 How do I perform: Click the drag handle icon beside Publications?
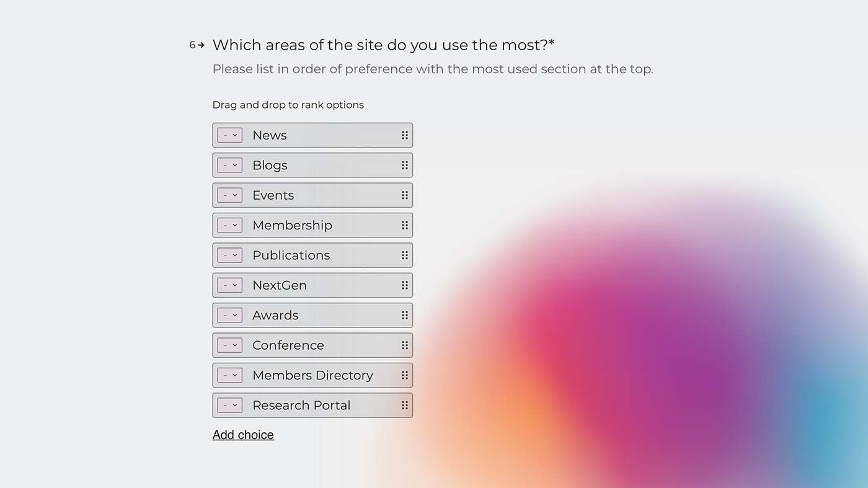coord(404,255)
